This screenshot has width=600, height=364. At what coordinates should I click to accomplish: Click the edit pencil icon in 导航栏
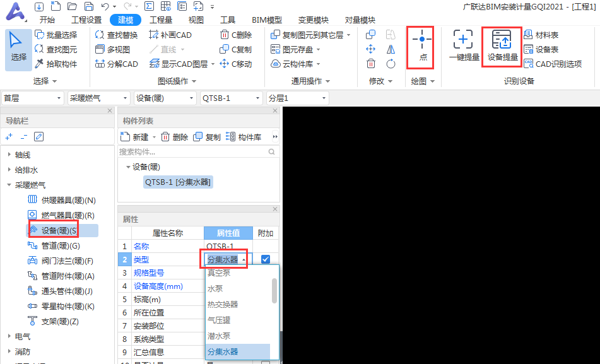click(38, 137)
